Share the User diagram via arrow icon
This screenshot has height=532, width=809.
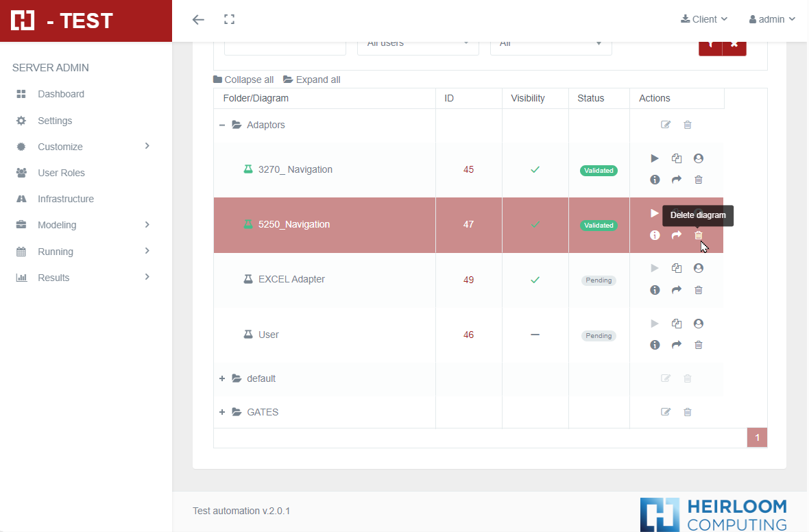[x=677, y=345]
